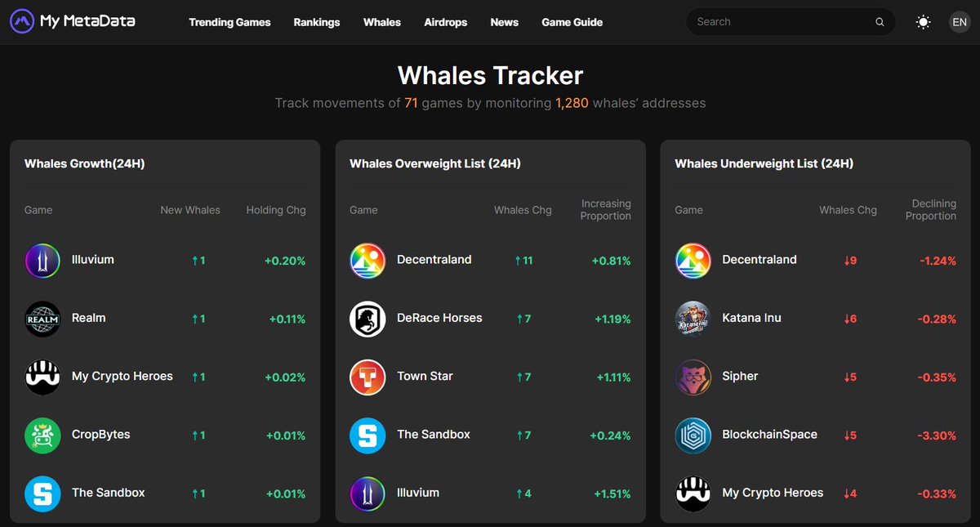Open the Sipher game link
Screen dimensions: 980x527
[740, 377]
